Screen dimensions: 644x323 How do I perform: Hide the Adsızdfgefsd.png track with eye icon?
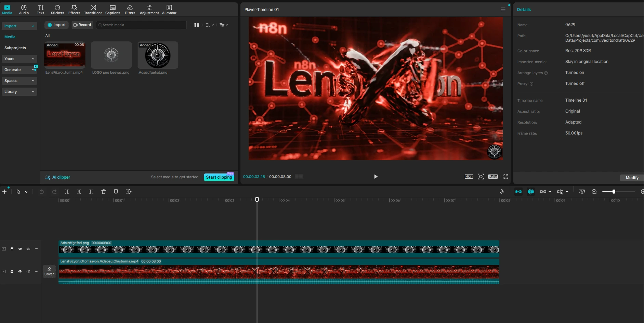(x=20, y=249)
